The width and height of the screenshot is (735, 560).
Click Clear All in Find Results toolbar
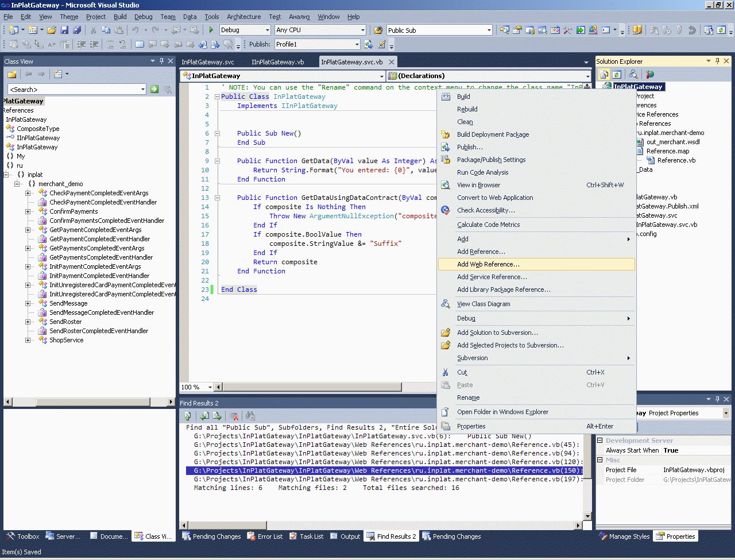pos(234,416)
